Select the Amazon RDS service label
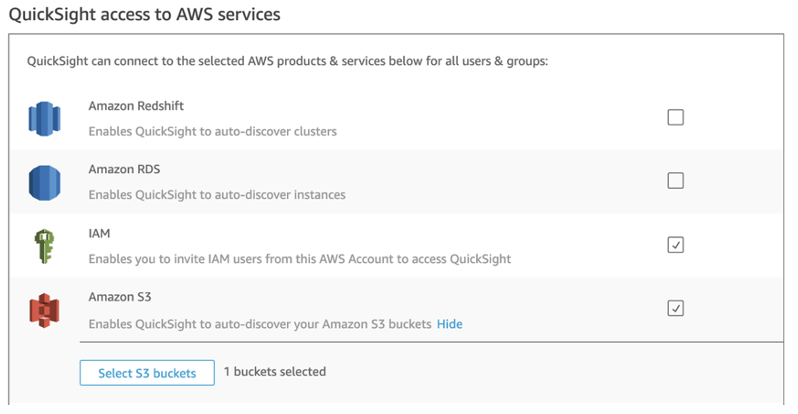This screenshot has height=414, width=798. (x=123, y=169)
